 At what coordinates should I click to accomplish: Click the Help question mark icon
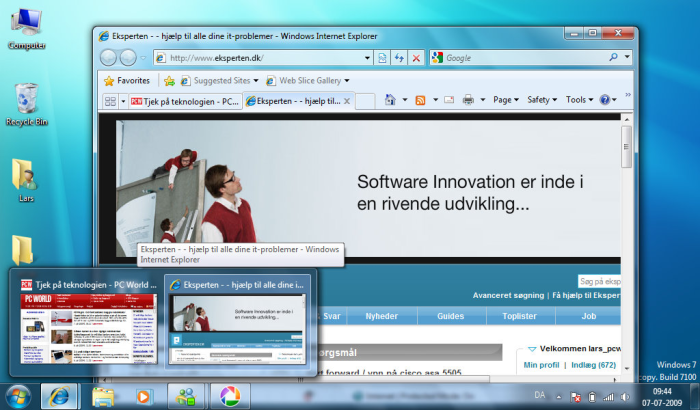[604, 100]
